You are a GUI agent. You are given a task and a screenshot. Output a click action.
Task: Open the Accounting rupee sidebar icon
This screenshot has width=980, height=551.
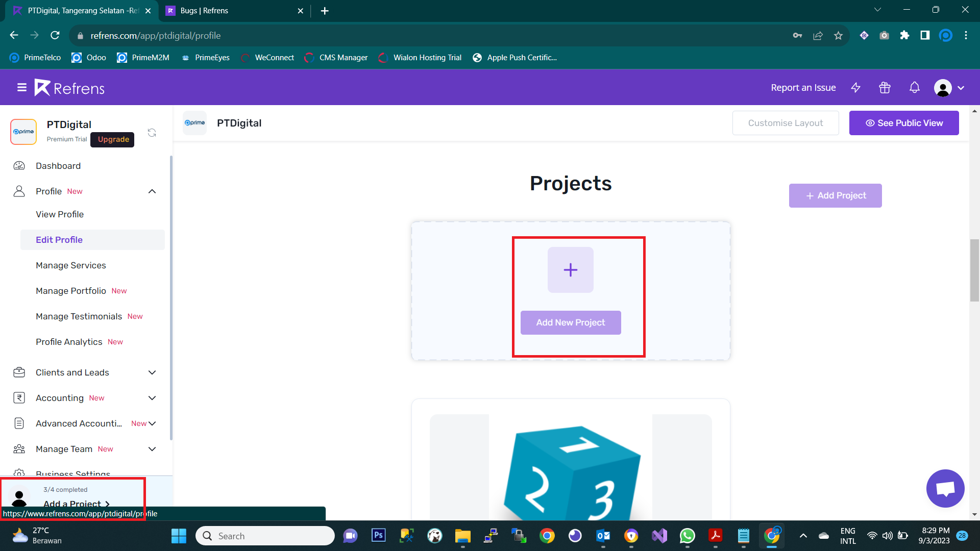click(19, 398)
